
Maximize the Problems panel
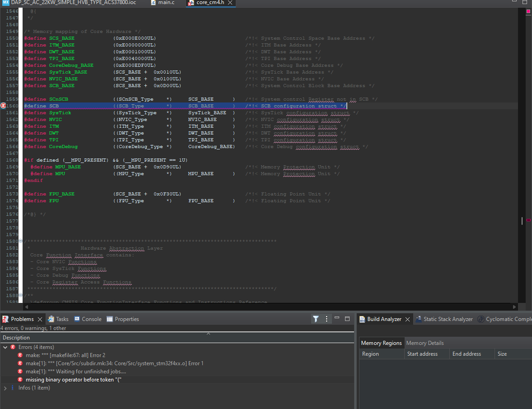(x=347, y=319)
